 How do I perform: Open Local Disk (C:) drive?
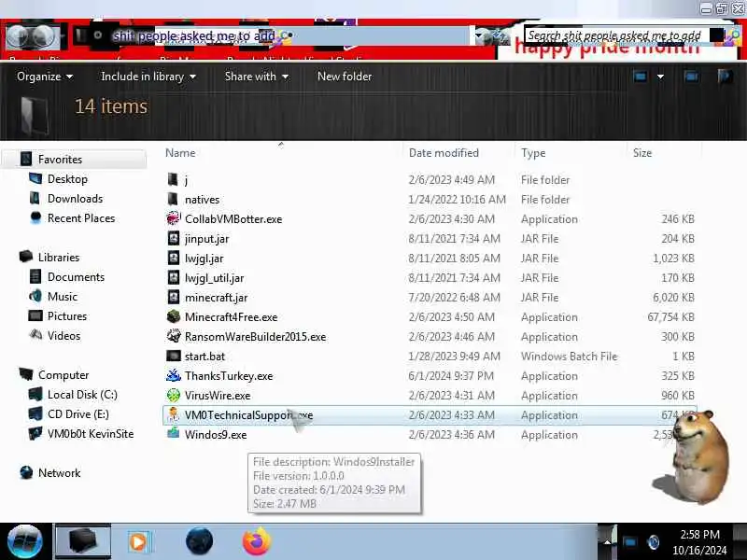click(x=82, y=394)
